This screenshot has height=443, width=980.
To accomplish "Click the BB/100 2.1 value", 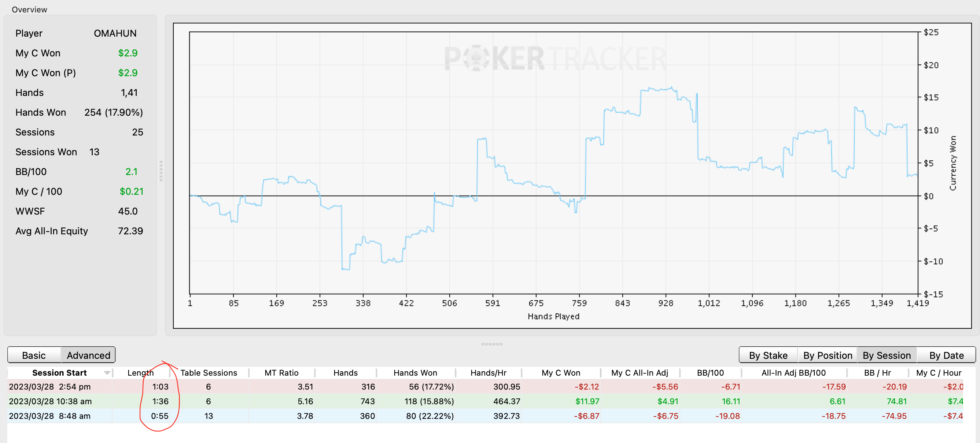I will [131, 171].
